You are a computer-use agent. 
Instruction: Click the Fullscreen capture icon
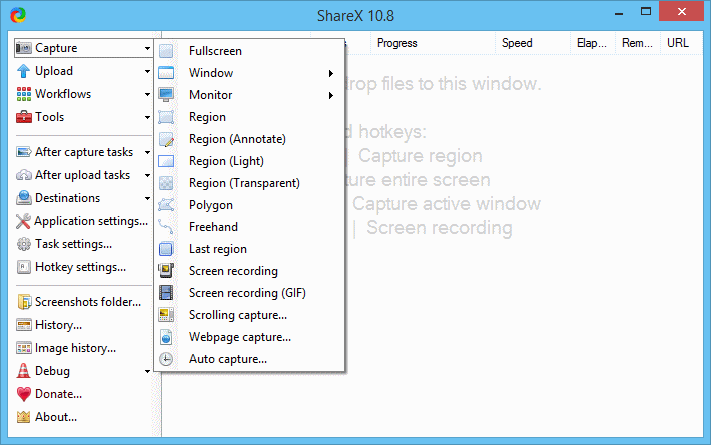166,51
